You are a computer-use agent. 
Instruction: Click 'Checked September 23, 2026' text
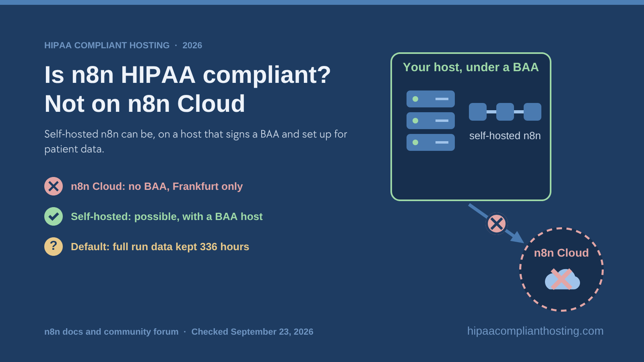(252, 332)
